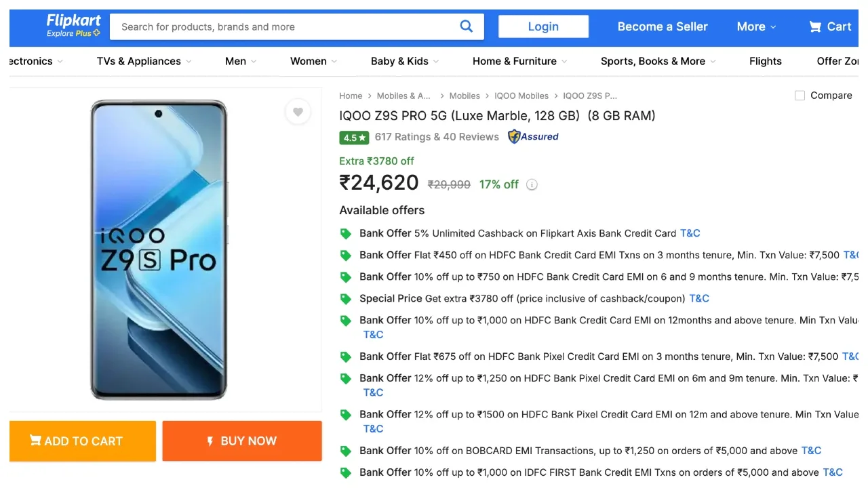Viewport: 868px width, 488px height.
Task: Open T&C for 12m and above Pixel offer
Action: 374,428
